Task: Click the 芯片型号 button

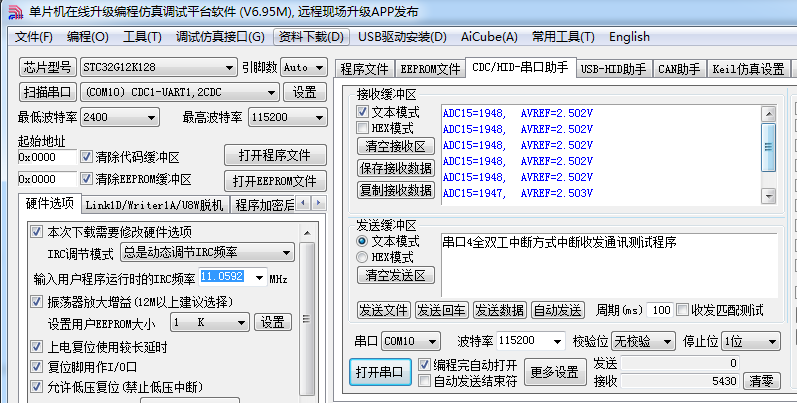Action: tap(48, 67)
